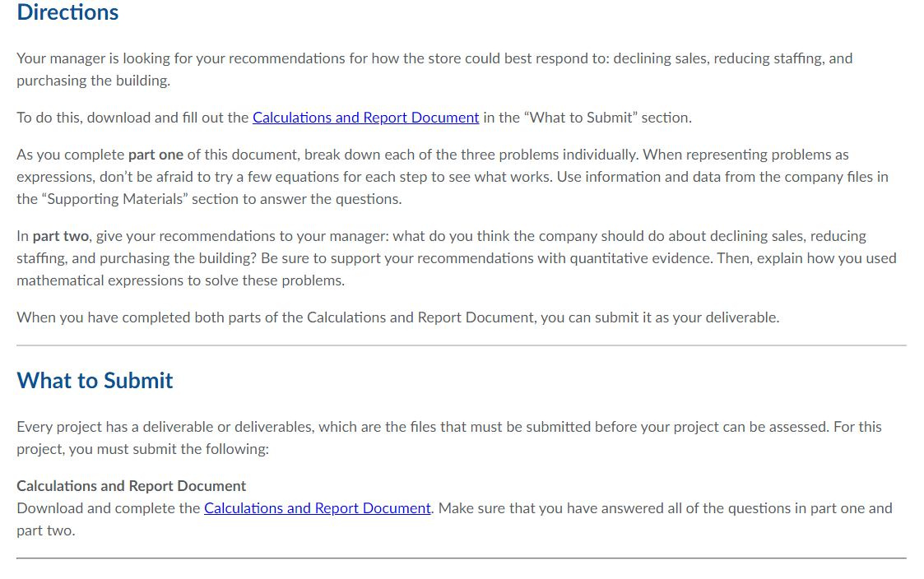Viewport: 924px width, 579px height.
Task: Click the quoted 'What to Submit' text in Directions
Action: tap(580, 118)
